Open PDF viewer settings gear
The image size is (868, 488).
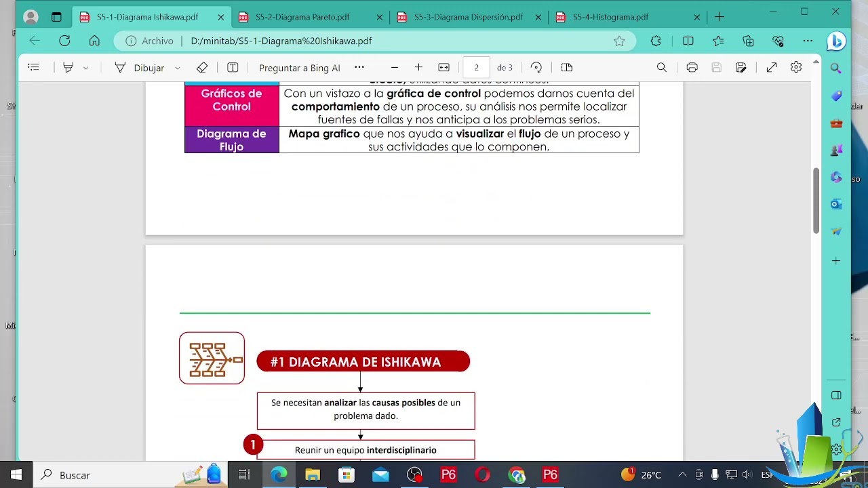796,67
